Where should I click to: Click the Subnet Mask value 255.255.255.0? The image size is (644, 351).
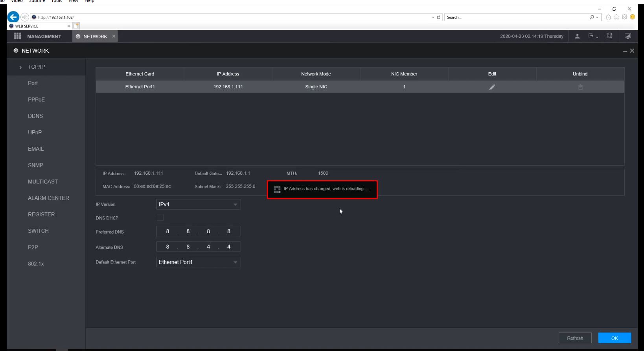[x=241, y=186]
